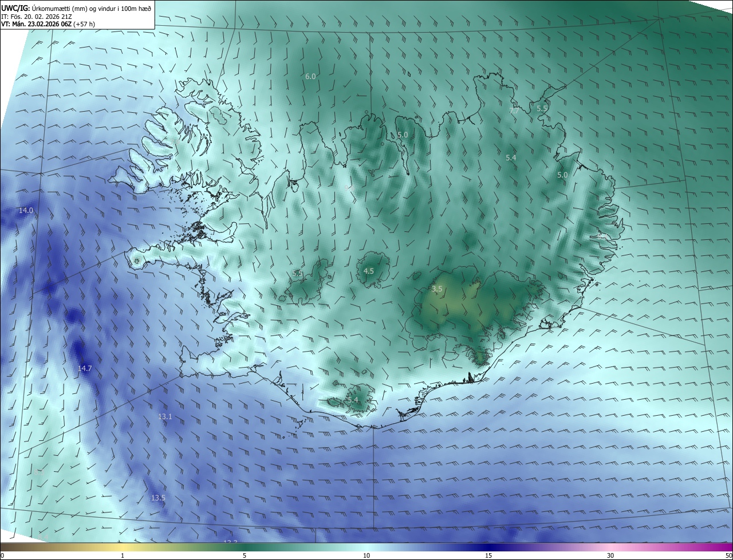This screenshot has width=733, height=560.
Task: Click the legend tick labeled 5
Action: 245,555
